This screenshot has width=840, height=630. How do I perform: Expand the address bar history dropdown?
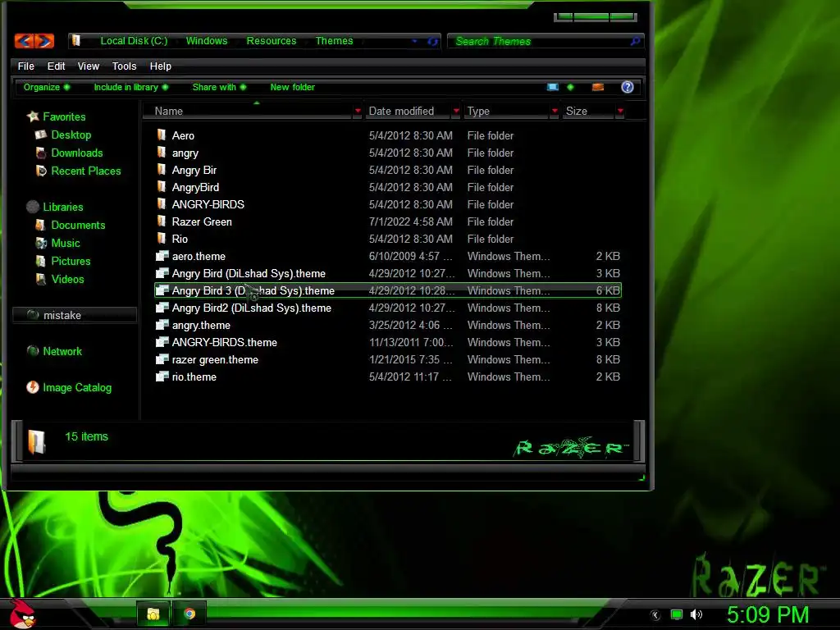point(414,41)
